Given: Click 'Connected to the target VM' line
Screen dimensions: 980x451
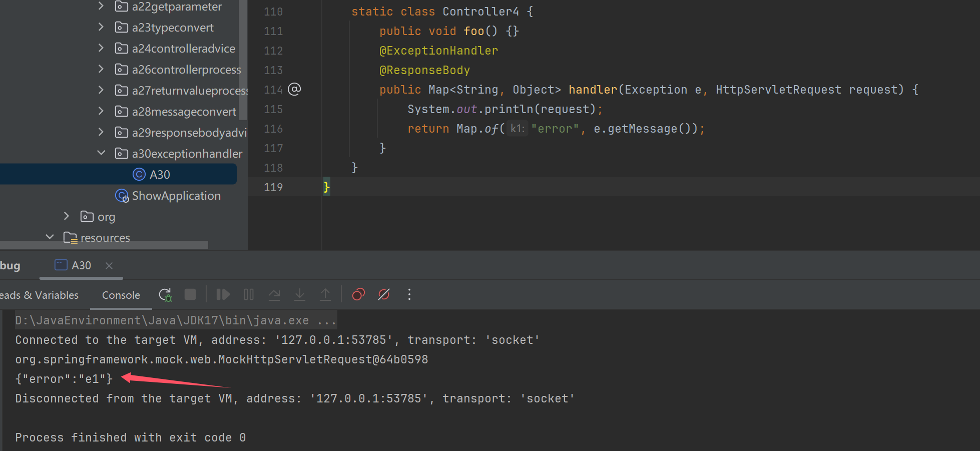Looking at the screenshot, I should (278, 340).
